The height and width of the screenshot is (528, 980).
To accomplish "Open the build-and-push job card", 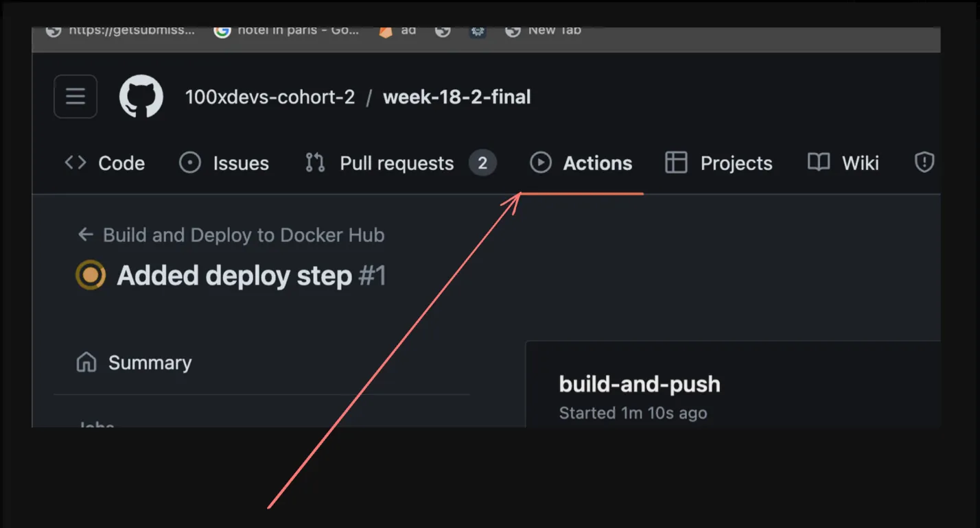I will coord(640,385).
